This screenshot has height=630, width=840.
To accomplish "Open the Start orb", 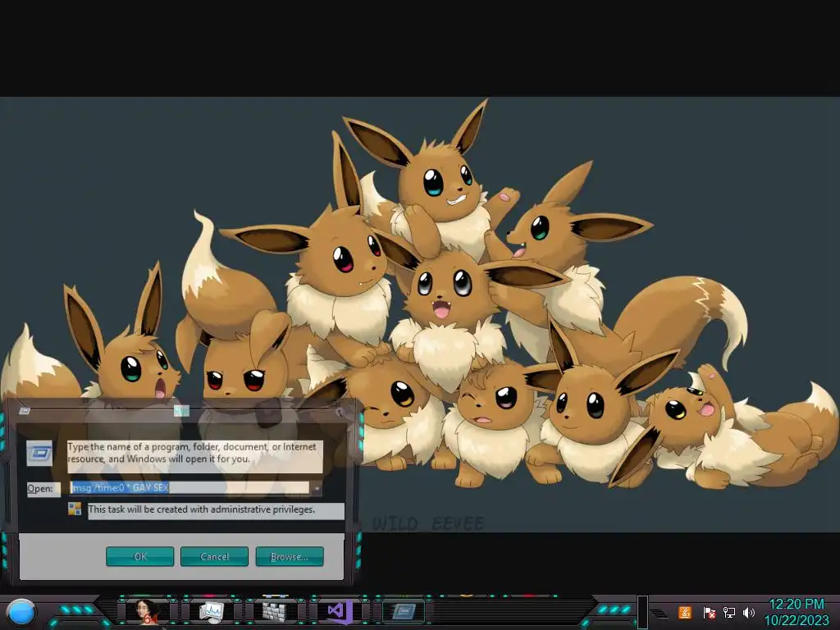I will pos(21,612).
